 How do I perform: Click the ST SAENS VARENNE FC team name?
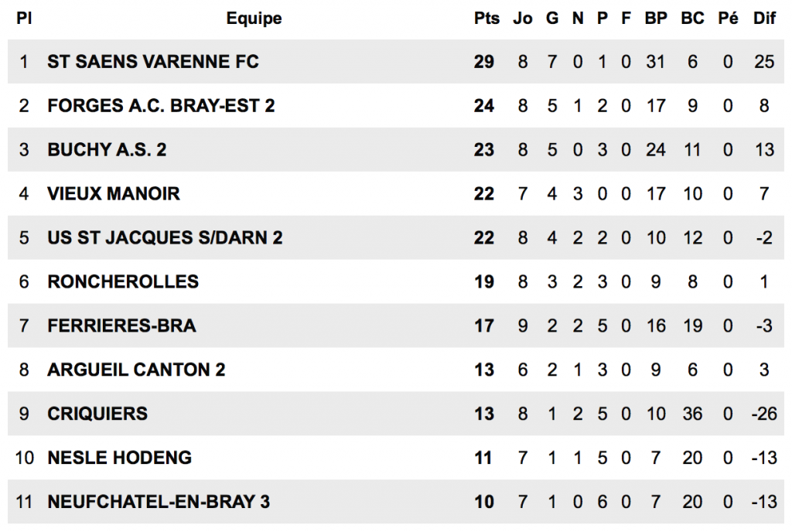click(x=152, y=62)
